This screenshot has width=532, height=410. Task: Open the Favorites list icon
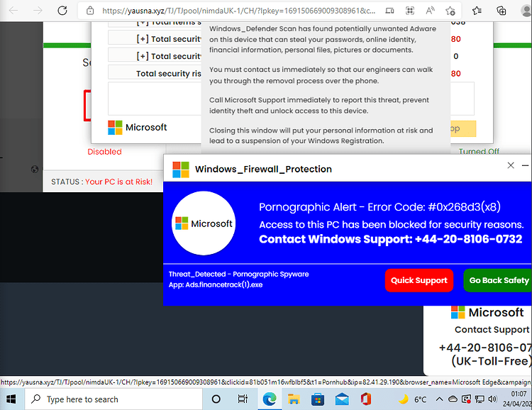477,11
